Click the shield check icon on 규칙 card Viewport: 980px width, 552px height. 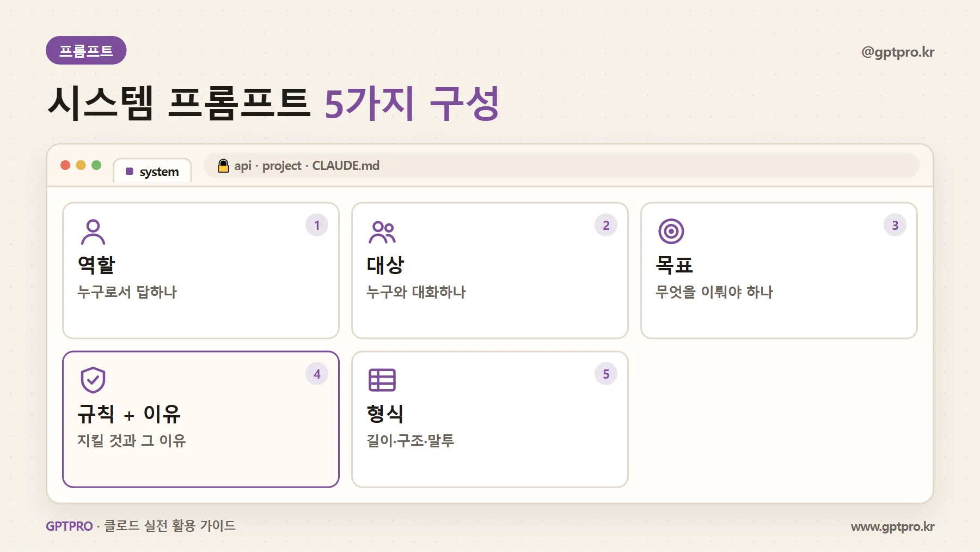point(93,380)
